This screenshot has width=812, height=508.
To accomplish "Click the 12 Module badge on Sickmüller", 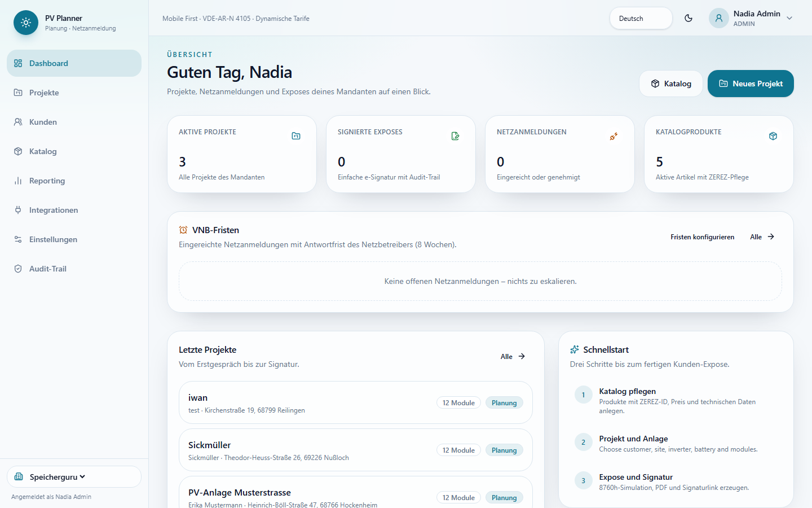I will coord(458,450).
